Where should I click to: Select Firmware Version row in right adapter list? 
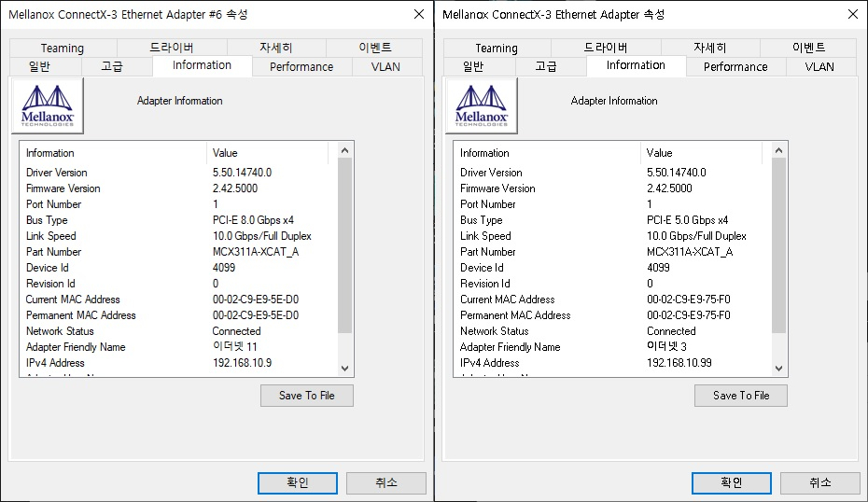[x=613, y=188]
